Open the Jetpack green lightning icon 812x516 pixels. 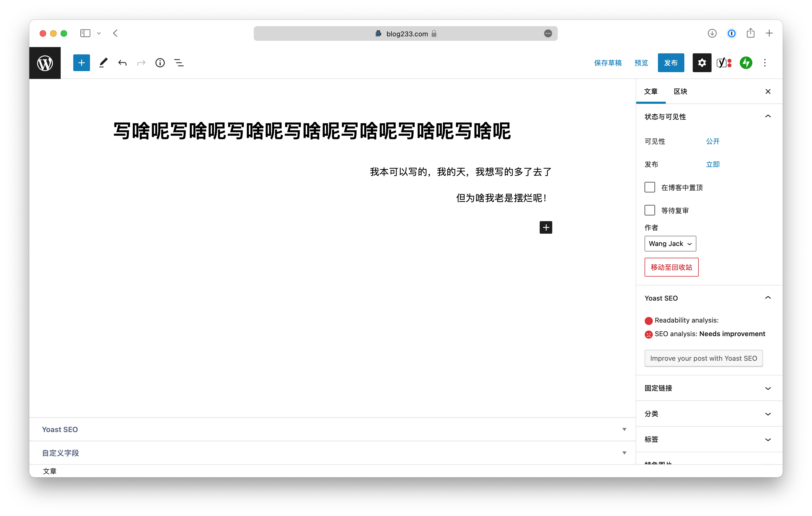746,63
